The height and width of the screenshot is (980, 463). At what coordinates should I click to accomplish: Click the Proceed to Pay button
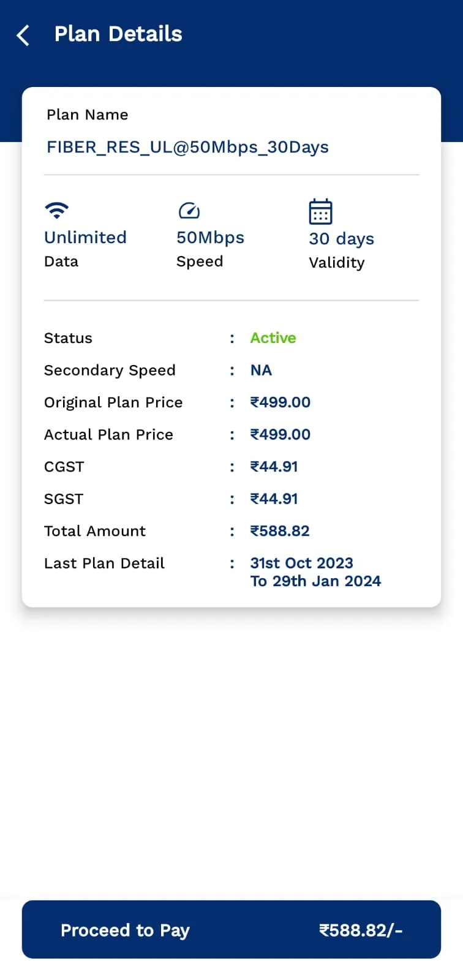tap(231, 929)
